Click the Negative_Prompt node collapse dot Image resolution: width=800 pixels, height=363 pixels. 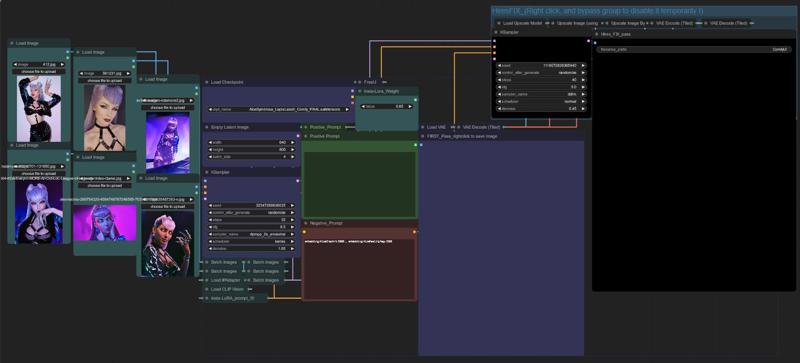pos(306,224)
